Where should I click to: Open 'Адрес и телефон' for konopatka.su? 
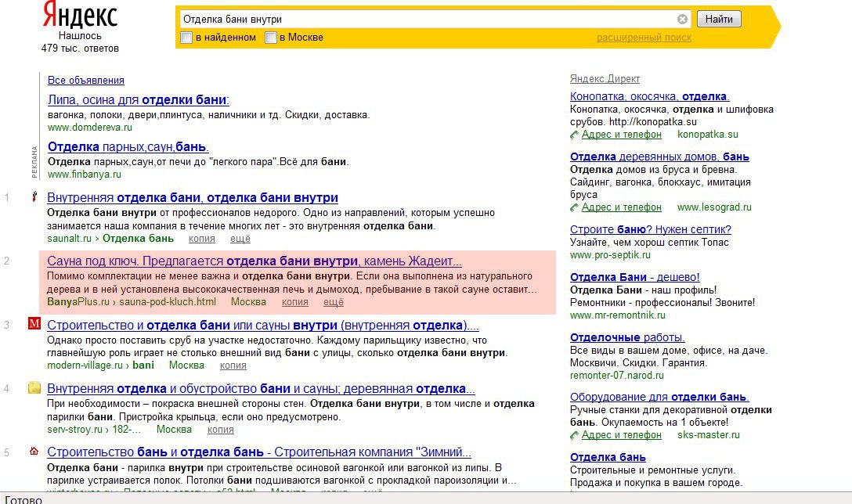pyautogui.click(x=622, y=135)
